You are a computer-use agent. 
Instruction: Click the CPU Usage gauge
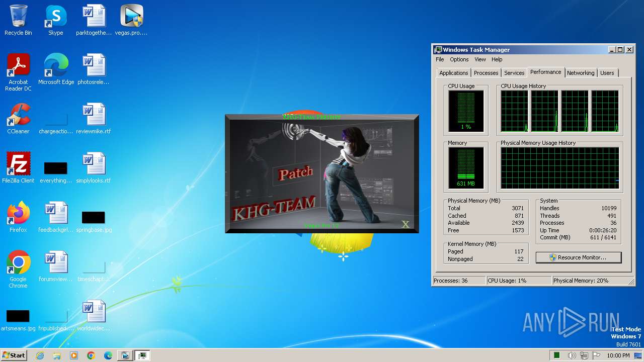coord(466,111)
